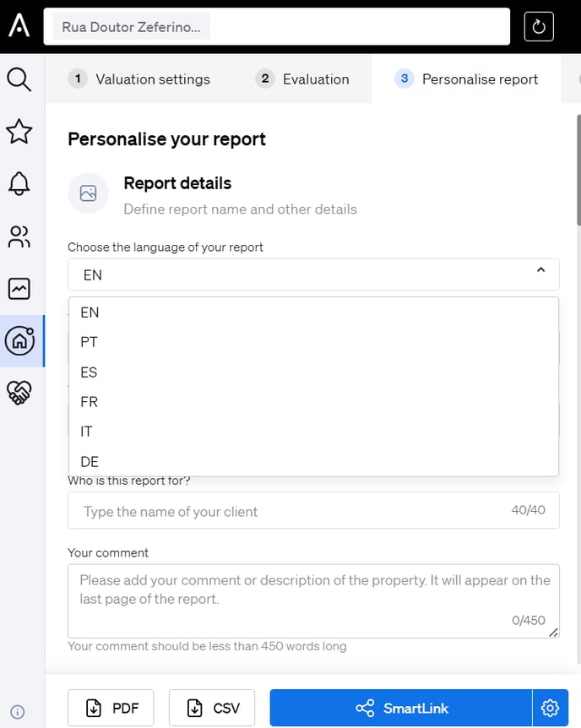Open the handshake heart icon

[x=19, y=392]
